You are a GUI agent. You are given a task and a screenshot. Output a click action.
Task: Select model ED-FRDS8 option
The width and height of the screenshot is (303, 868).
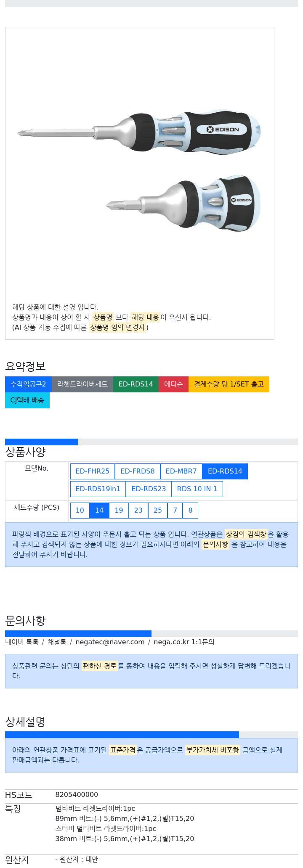138,471
